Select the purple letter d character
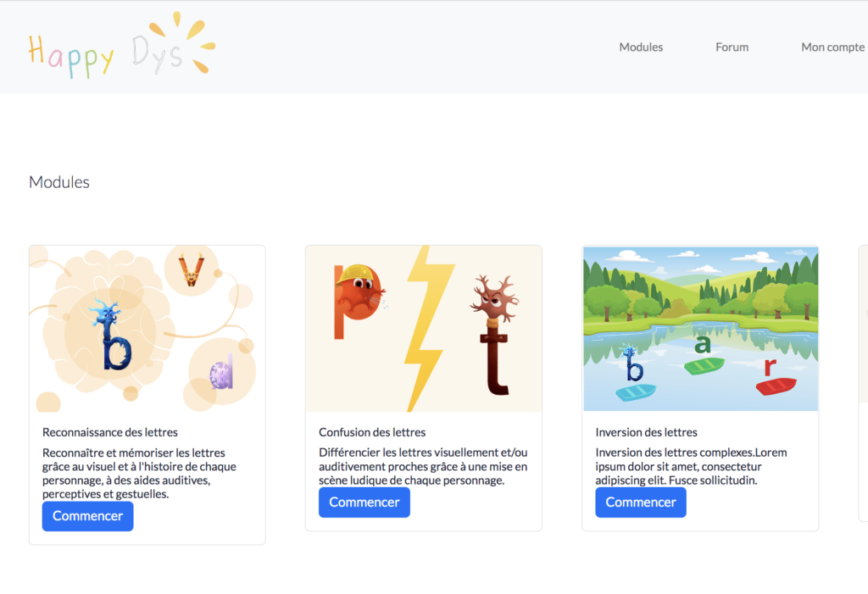Screen dimensions: 868x594 221,371
